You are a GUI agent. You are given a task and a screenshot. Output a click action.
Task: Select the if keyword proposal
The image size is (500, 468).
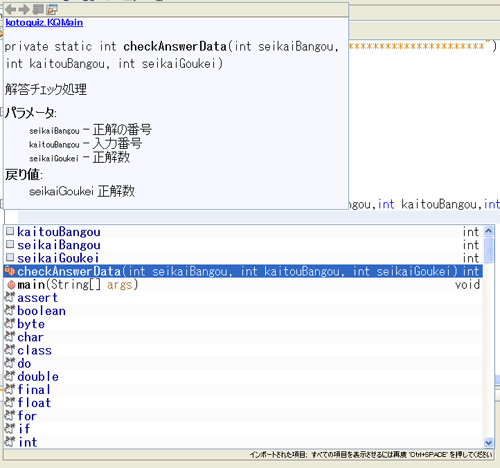[x=243, y=429]
